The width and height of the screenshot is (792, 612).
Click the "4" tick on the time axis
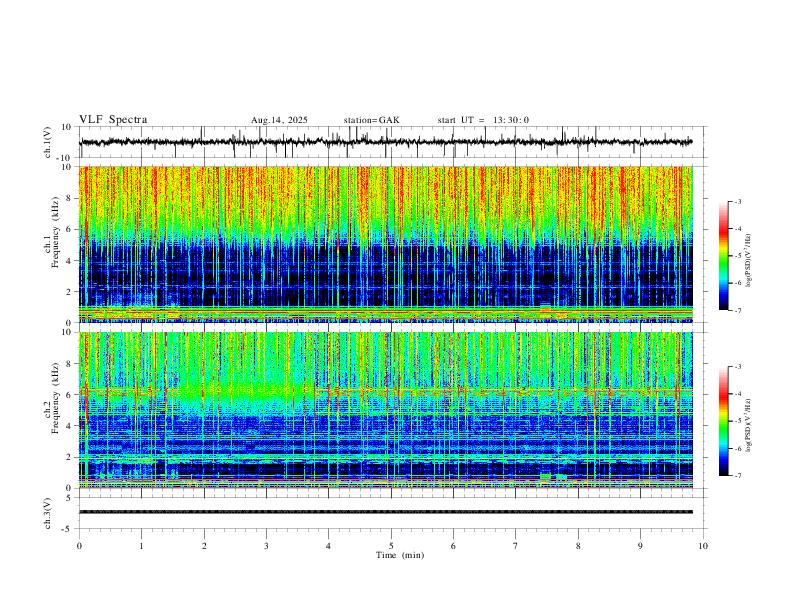coord(329,546)
